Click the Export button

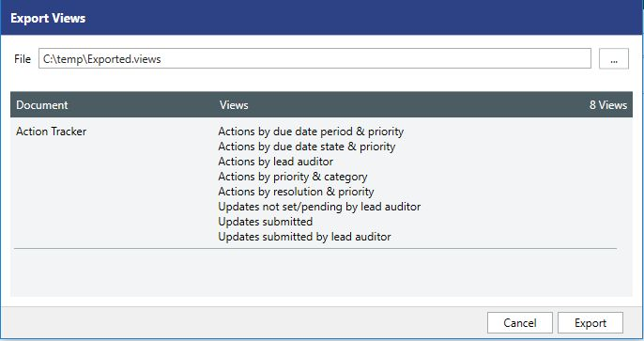(590, 323)
